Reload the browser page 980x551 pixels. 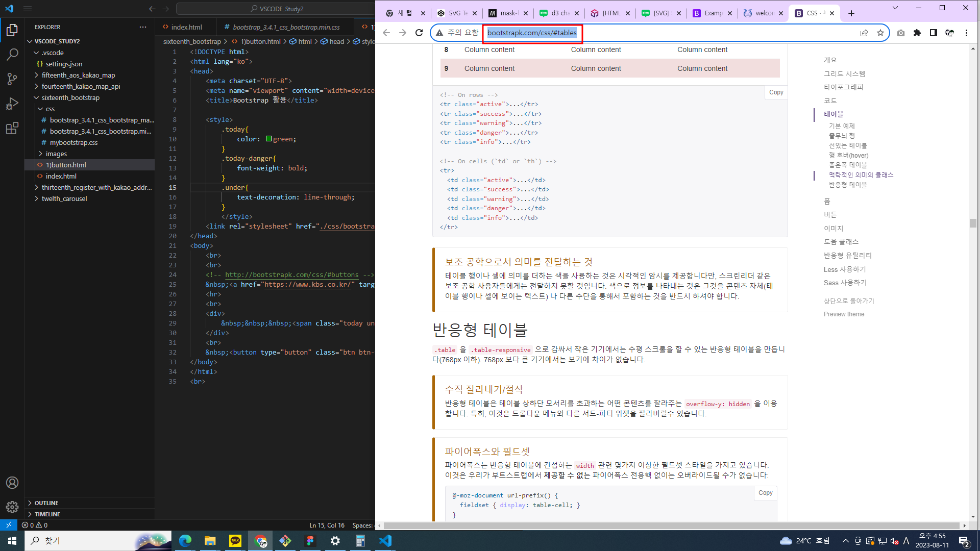(x=419, y=33)
